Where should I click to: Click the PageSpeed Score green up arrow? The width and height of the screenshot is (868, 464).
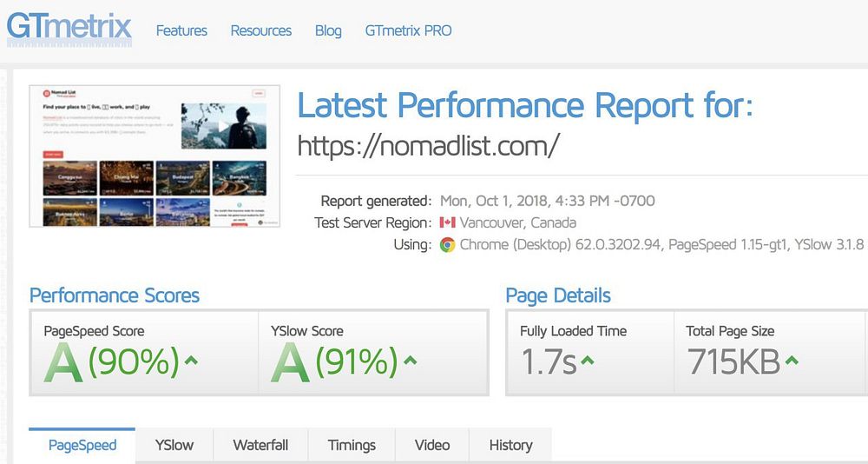click(x=190, y=361)
